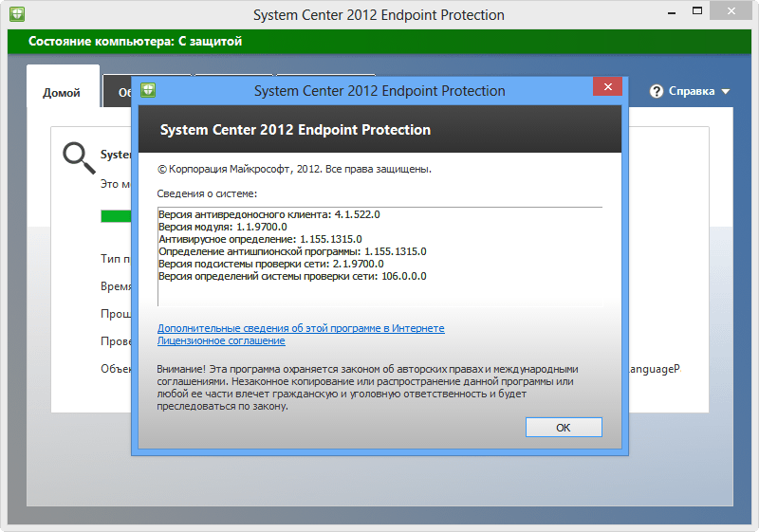Open the additional program info Internet link
Screen dimensions: 759x532
(x=301, y=328)
